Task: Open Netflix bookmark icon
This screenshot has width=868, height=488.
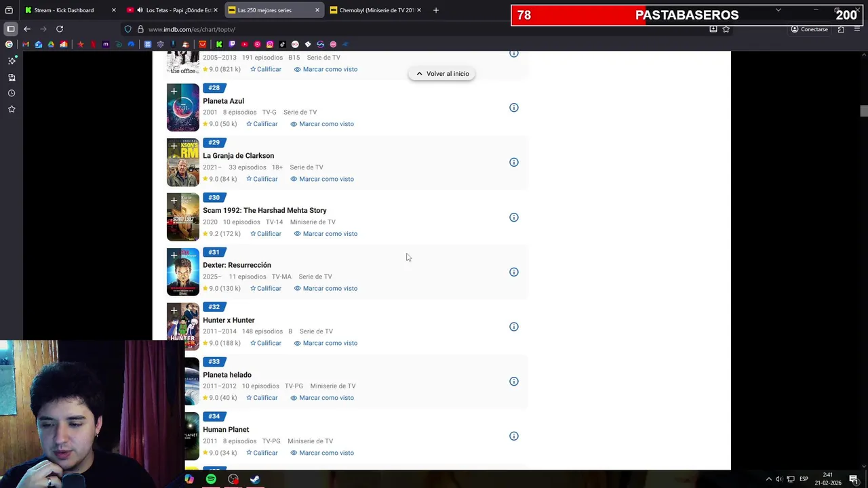Action: coord(93,44)
